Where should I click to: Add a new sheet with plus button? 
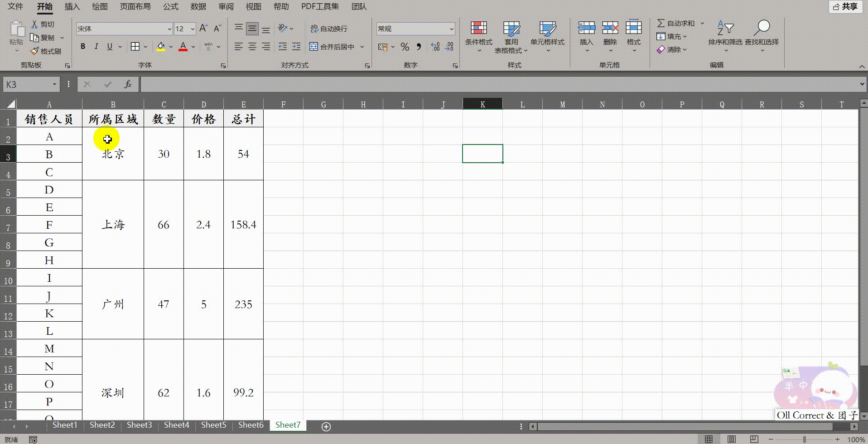(x=326, y=426)
